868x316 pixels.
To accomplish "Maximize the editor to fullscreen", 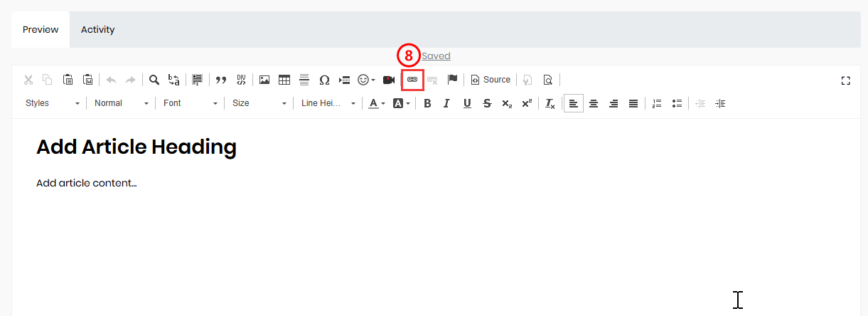I will [x=845, y=80].
